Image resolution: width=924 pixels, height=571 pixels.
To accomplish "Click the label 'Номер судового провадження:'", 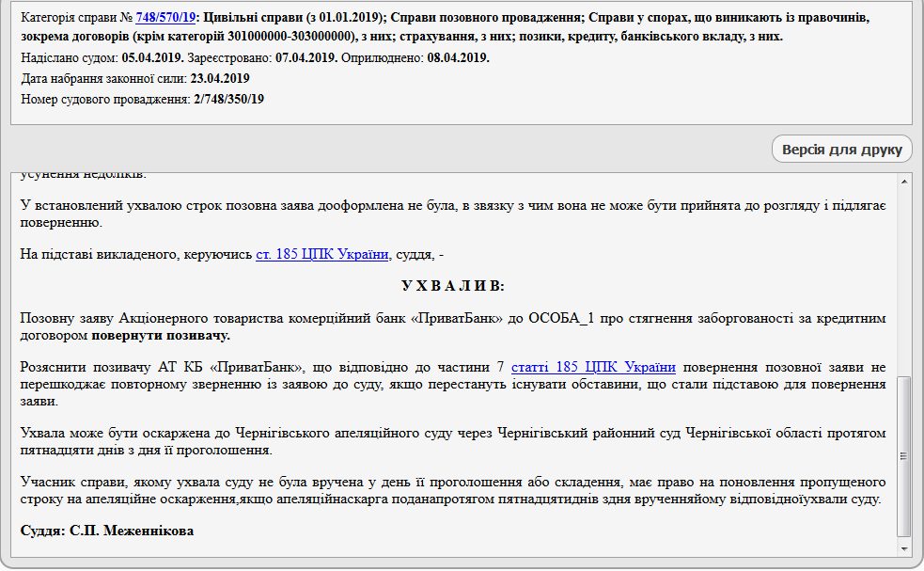I will coord(106,99).
